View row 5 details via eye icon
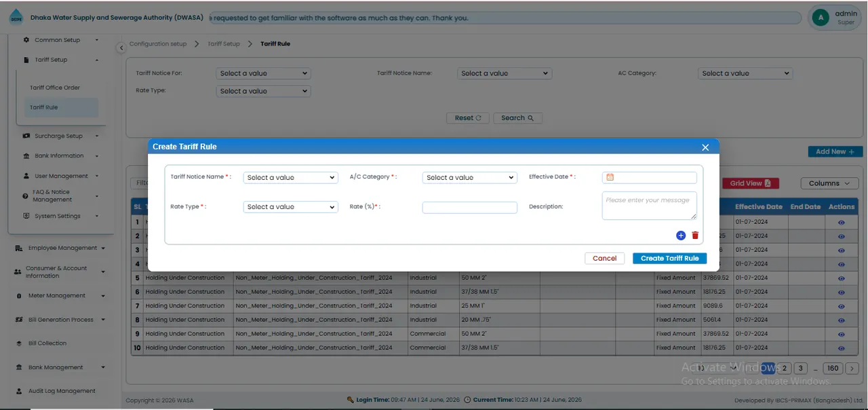 coord(842,278)
